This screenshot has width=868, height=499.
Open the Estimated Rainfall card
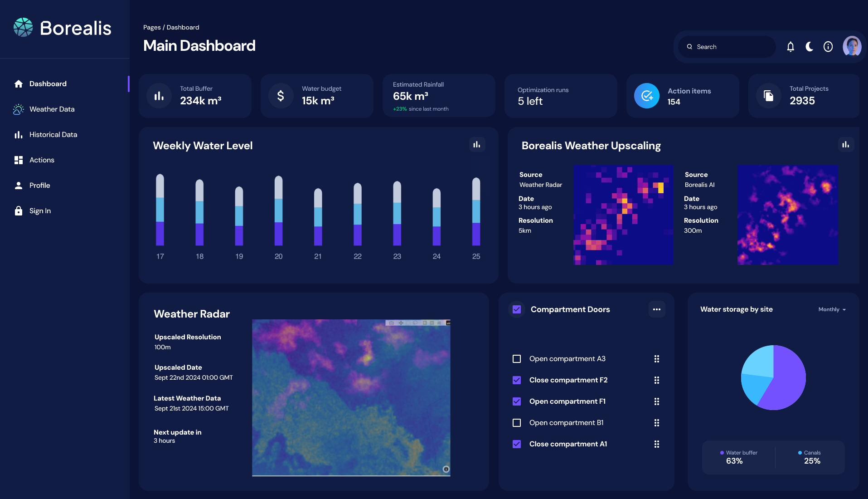[439, 96]
